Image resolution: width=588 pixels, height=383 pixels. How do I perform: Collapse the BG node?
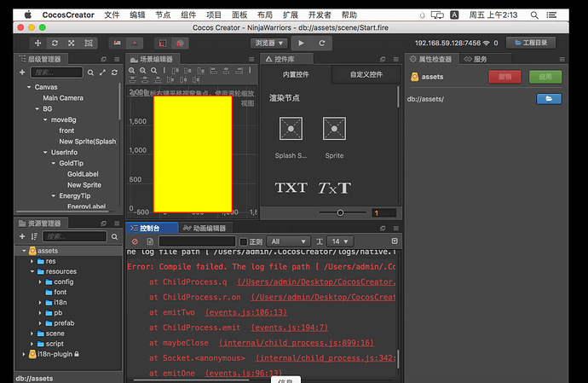coord(37,109)
